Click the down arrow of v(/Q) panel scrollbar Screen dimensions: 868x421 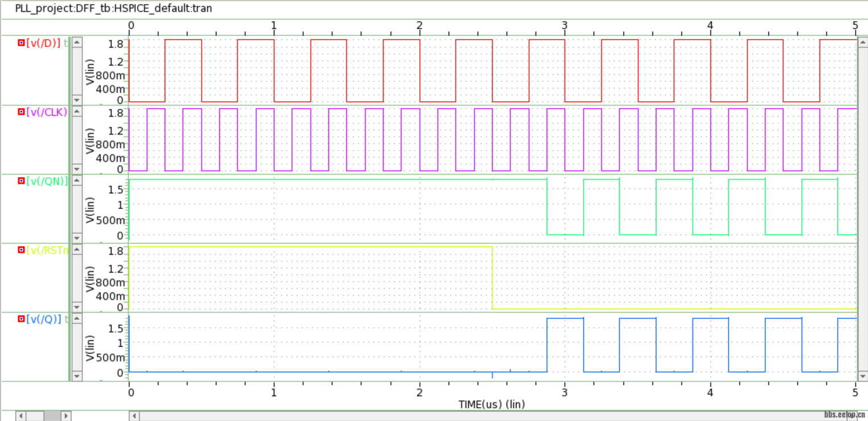pyautogui.click(x=77, y=376)
